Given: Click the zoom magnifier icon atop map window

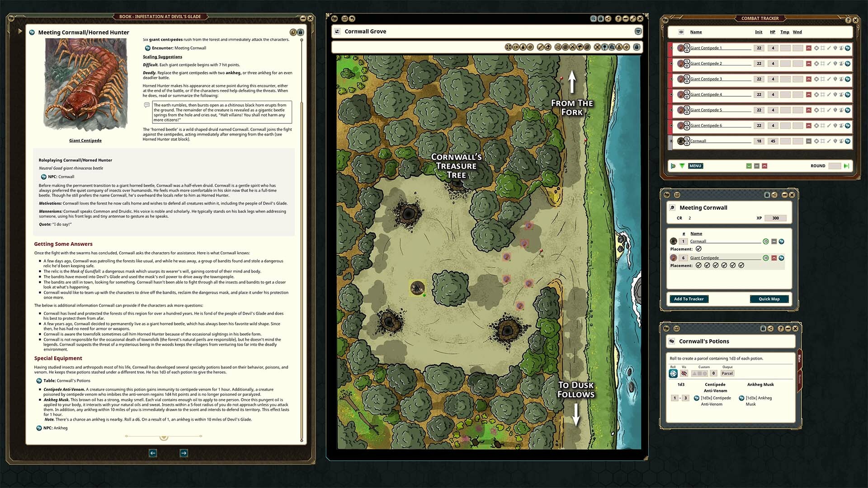Looking at the screenshot, I should coord(593,19).
